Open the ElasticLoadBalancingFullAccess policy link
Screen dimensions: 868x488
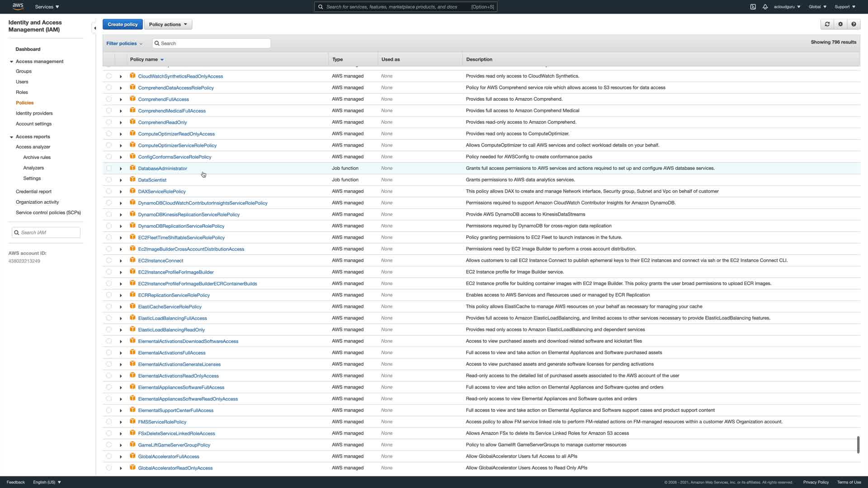(172, 318)
